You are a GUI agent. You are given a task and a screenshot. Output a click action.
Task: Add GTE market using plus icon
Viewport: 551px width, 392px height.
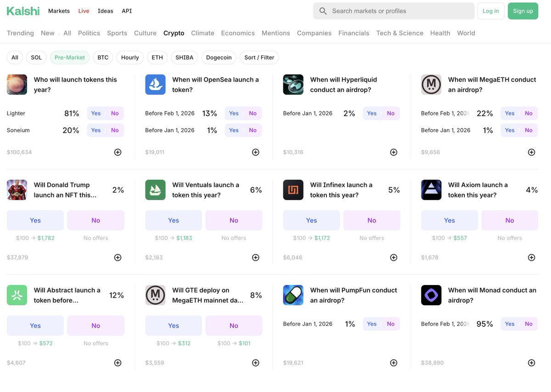point(256,363)
